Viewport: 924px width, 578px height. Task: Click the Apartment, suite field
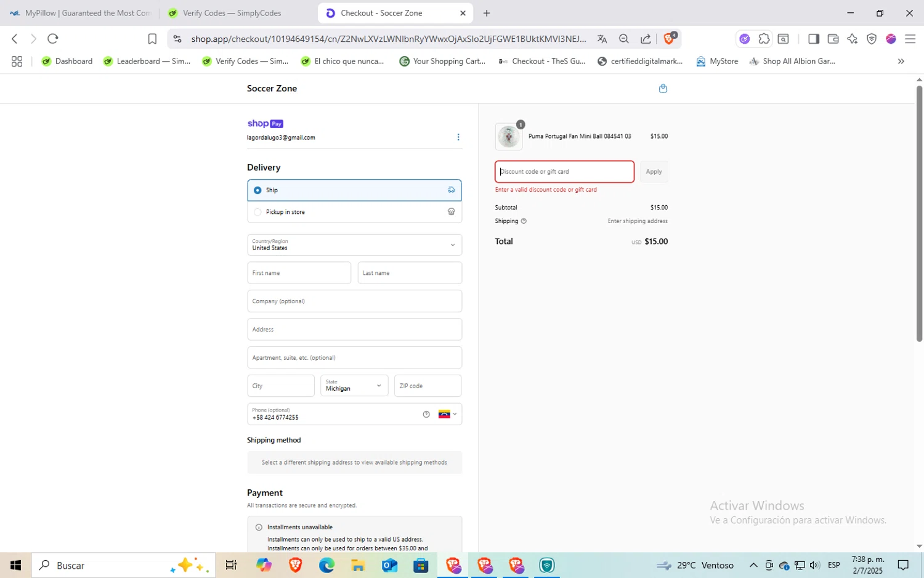(x=354, y=358)
